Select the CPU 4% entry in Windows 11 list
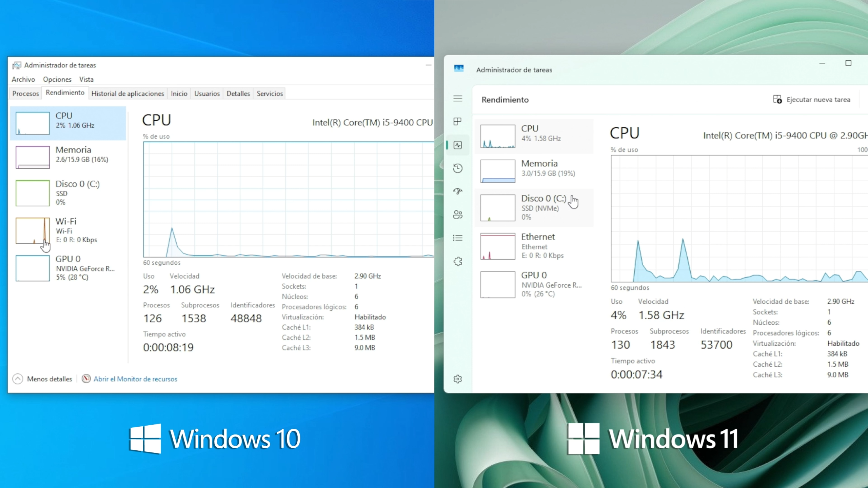The image size is (868, 488). (x=534, y=136)
